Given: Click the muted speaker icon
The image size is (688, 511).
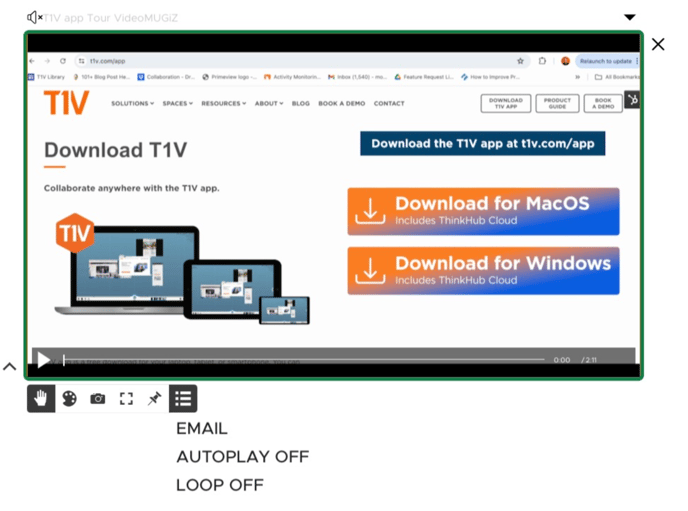Looking at the screenshot, I should tap(34, 18).
